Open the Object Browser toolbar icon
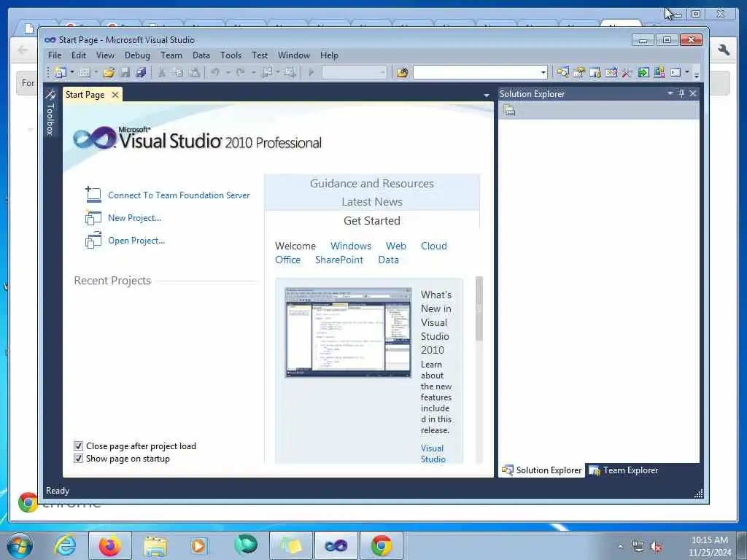The image size is (747, 560). coord(611,72)
